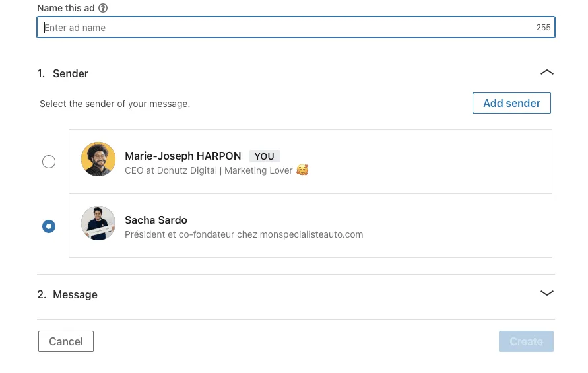
Task: Click the 'Name this ad' label
Action: coord(66,8)
